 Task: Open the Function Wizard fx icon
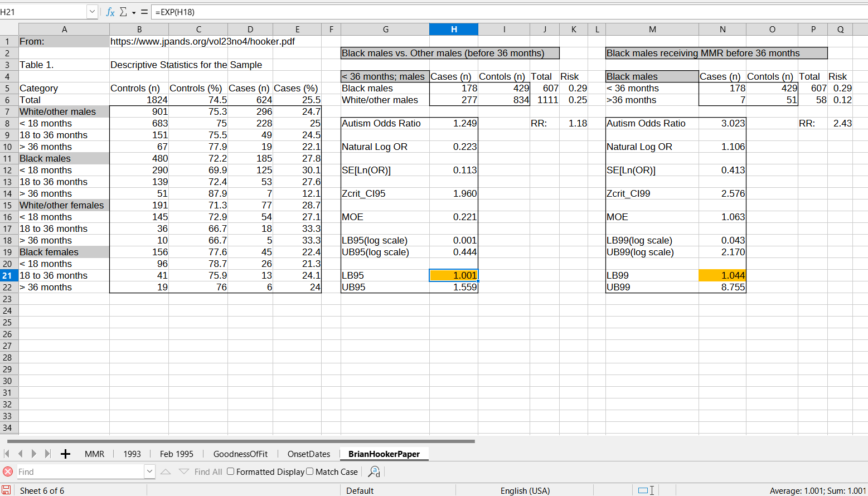110,12
